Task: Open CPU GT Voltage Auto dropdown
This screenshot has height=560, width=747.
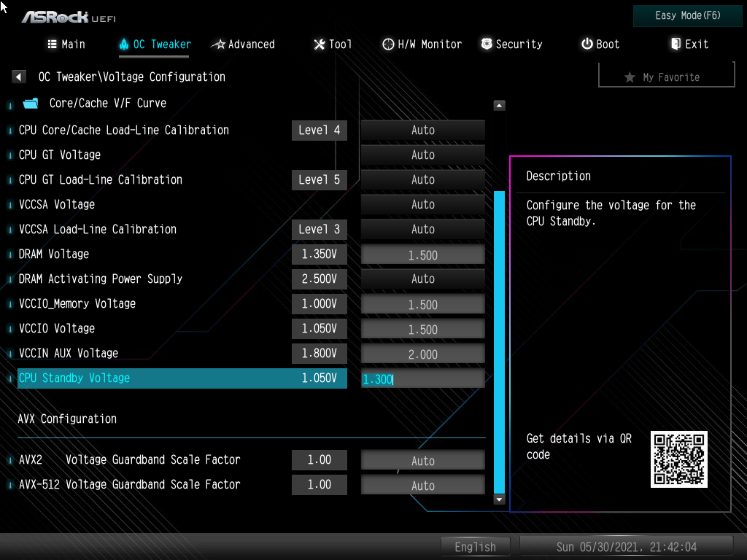Action: pyautogui.click(x=423, y=155)
